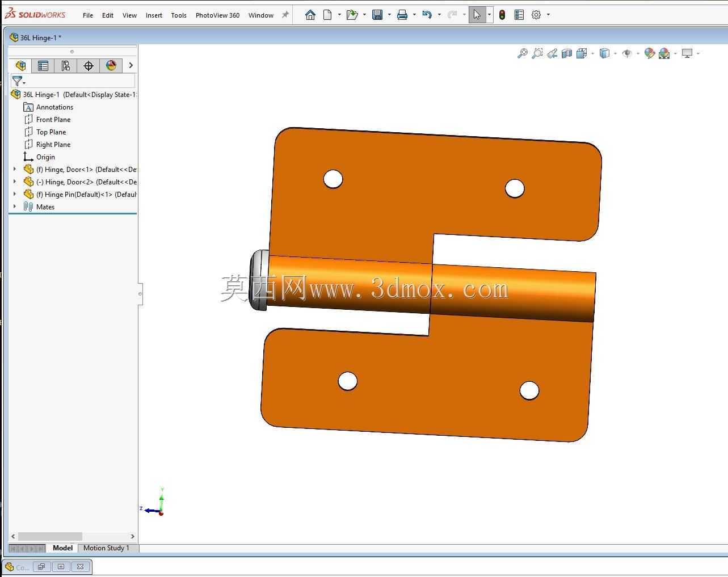The width and height of the screenshot is (728, 577).
Task: Open the Print dropdown arrow
Action: click(x=414, y=15)
